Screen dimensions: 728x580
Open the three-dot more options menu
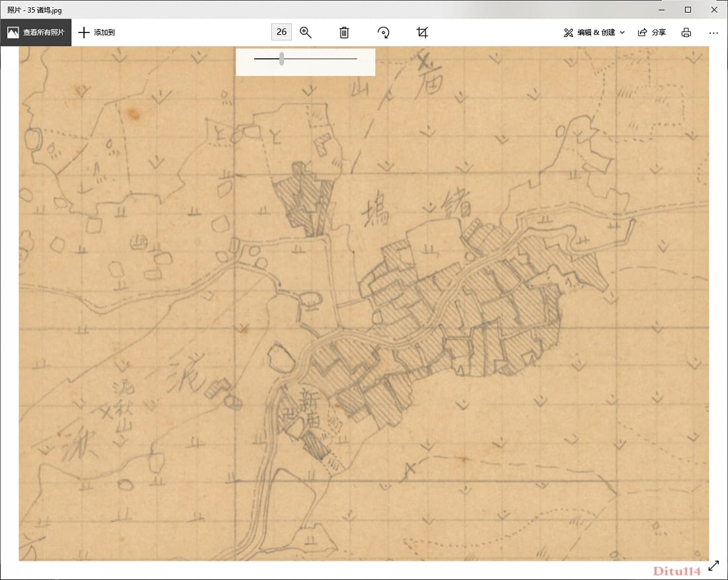(x=713, y=32)
